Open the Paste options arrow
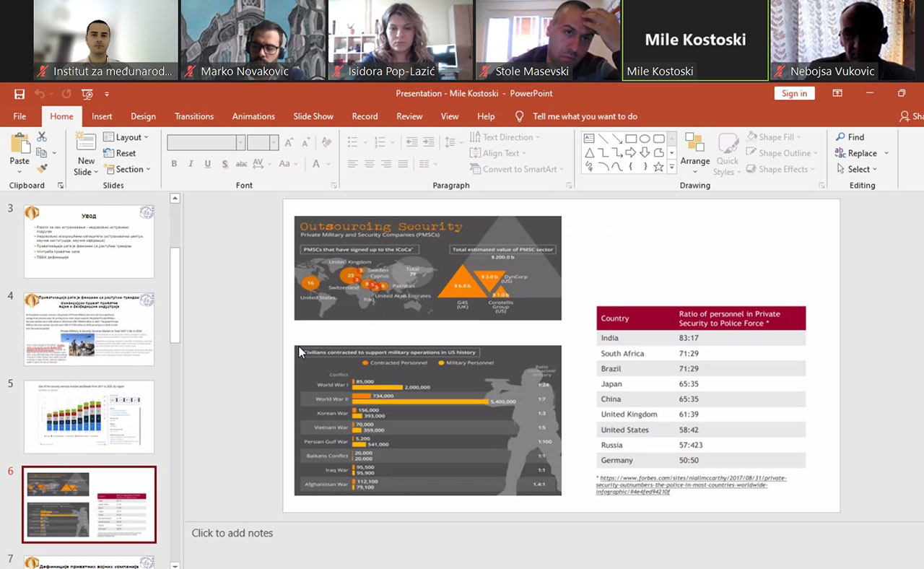Screen dimensions: 924x569 [x=19, y=171]
